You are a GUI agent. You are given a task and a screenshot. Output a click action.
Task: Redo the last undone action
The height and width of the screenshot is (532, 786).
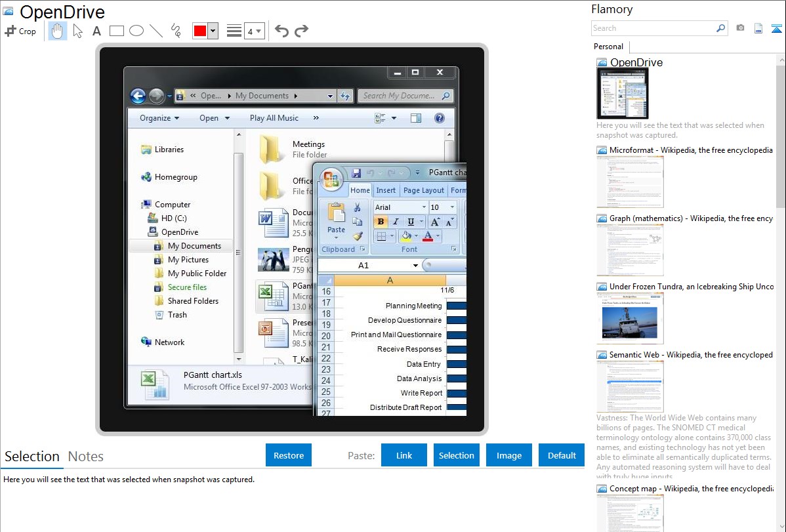(301, 31)
